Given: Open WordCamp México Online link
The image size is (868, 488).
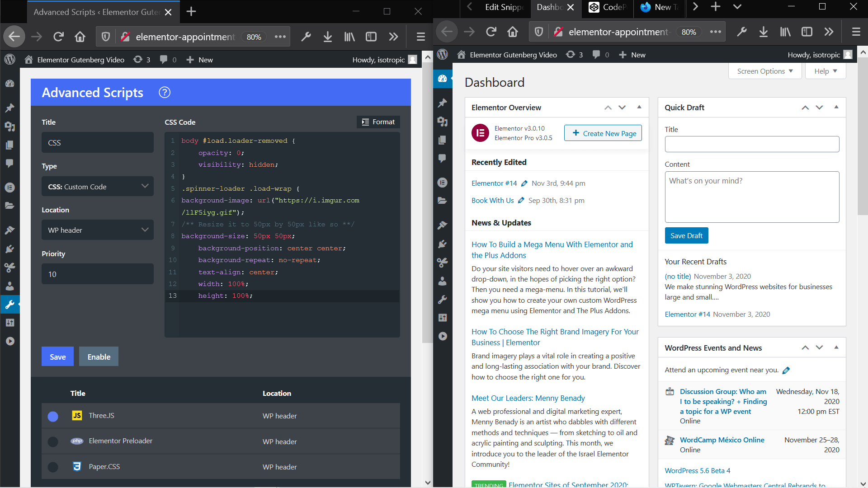Looking at the screenshot, I should tap(722, 440).
